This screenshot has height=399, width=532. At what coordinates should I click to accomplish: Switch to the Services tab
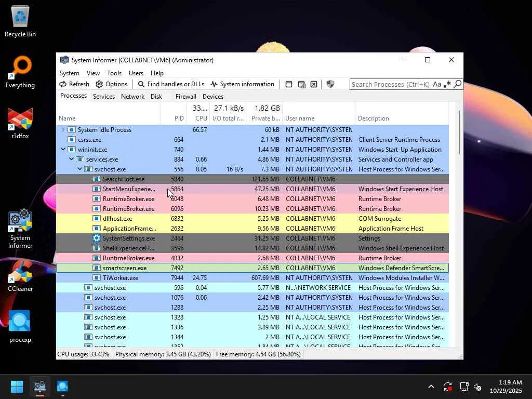point(104,96)
